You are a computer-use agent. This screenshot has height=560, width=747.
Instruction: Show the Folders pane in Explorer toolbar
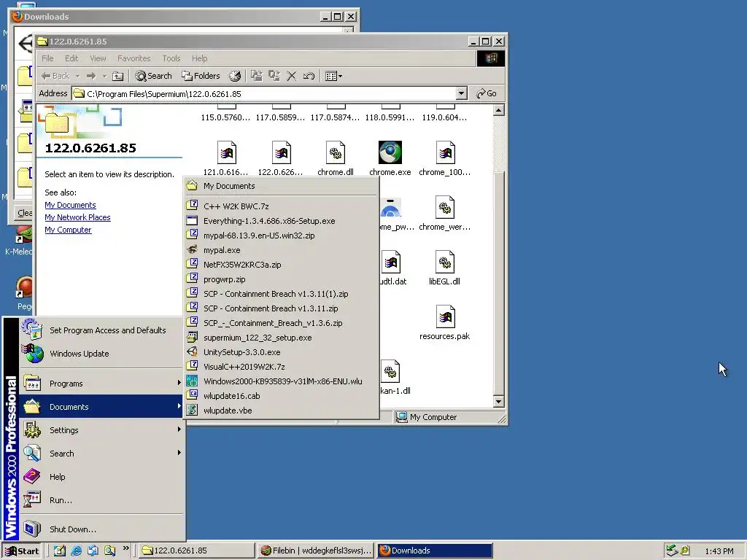click(201, 76)
